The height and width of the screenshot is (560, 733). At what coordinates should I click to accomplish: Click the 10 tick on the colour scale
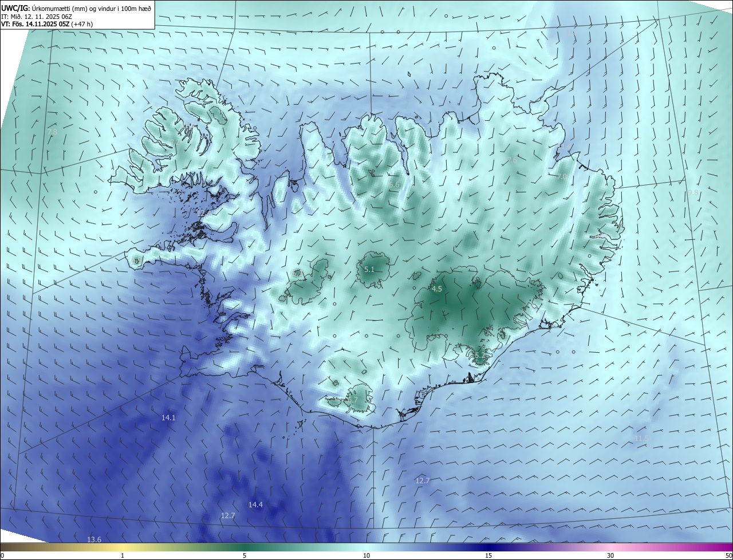coord(366,555)
